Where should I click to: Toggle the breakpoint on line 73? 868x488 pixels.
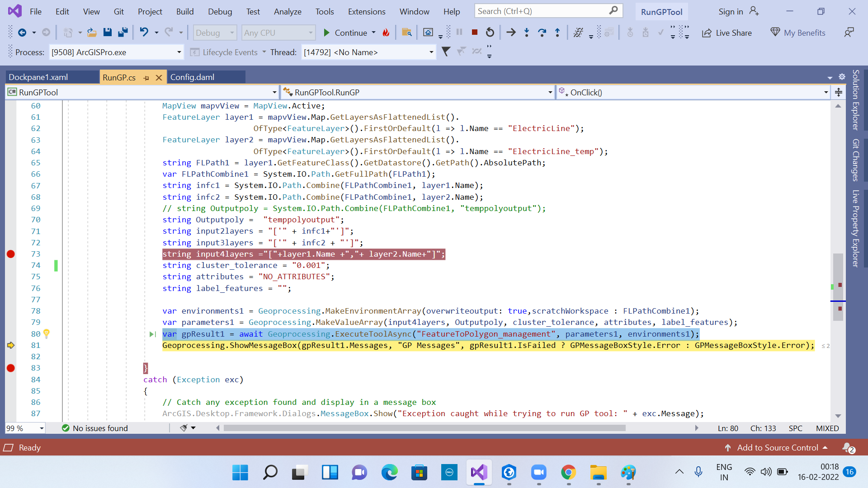pos(11,254)
